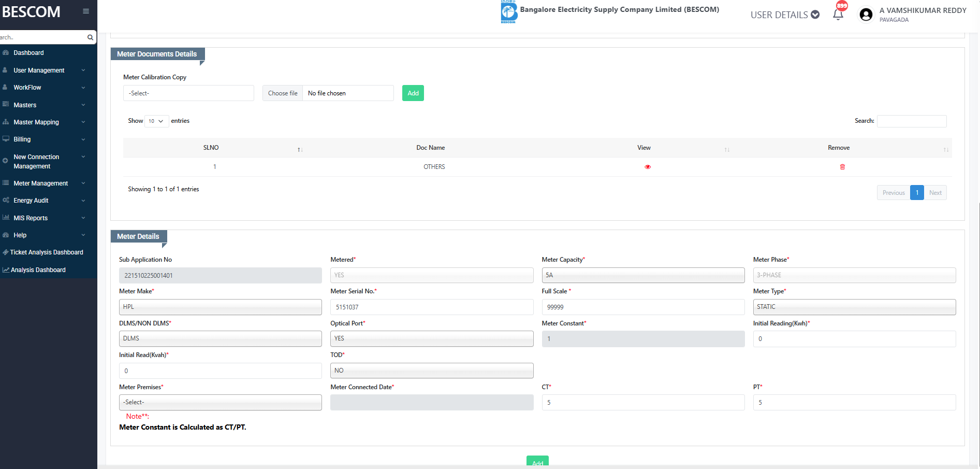Image resolution: width=980 pixels, height=469 pixels.
Task: Click the Meter Details panel heading
Action: 138,236
